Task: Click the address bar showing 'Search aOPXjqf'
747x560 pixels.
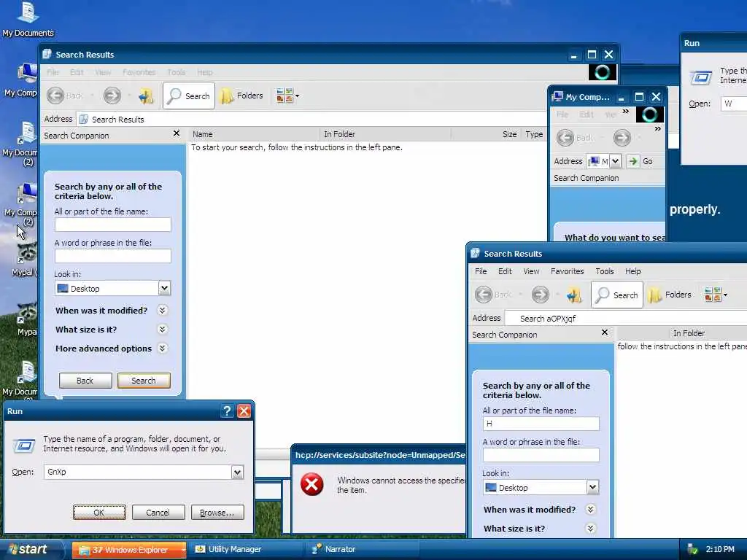Action: (626, 318)
